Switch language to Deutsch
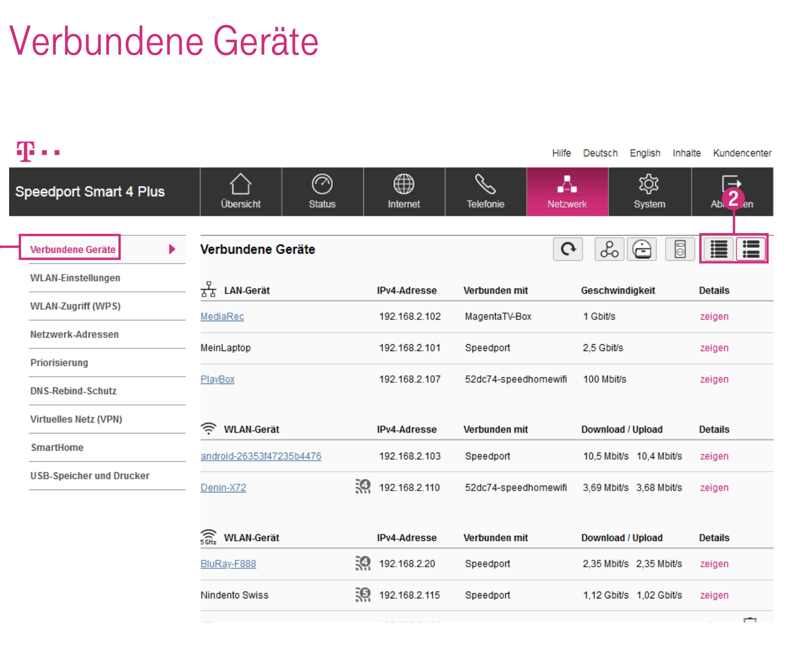 click(600, 153)
